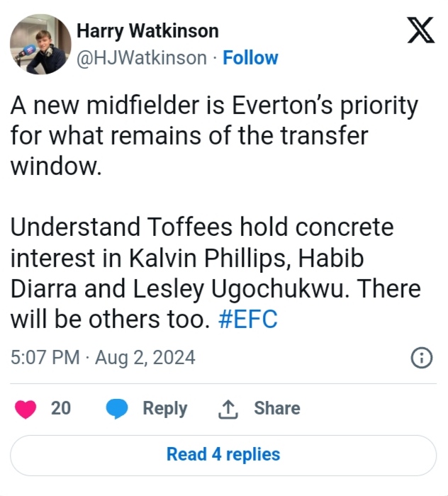Click the X logo icon
The image size is (448, 496).
[421, 30]
